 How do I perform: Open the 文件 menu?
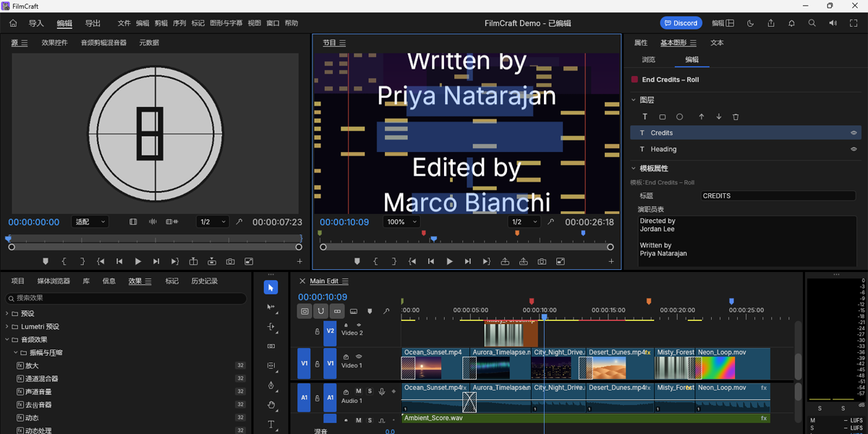(124, 23)
